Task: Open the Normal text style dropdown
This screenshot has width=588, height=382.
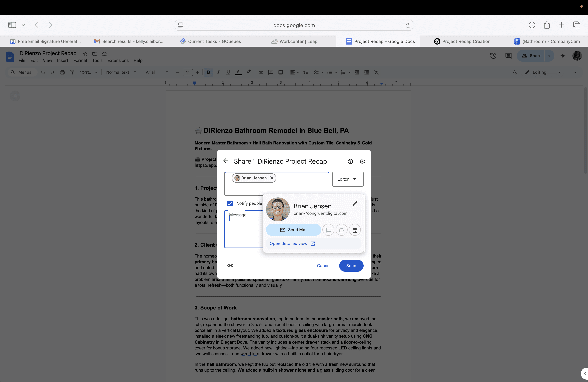Action: (x=121, y=72)
